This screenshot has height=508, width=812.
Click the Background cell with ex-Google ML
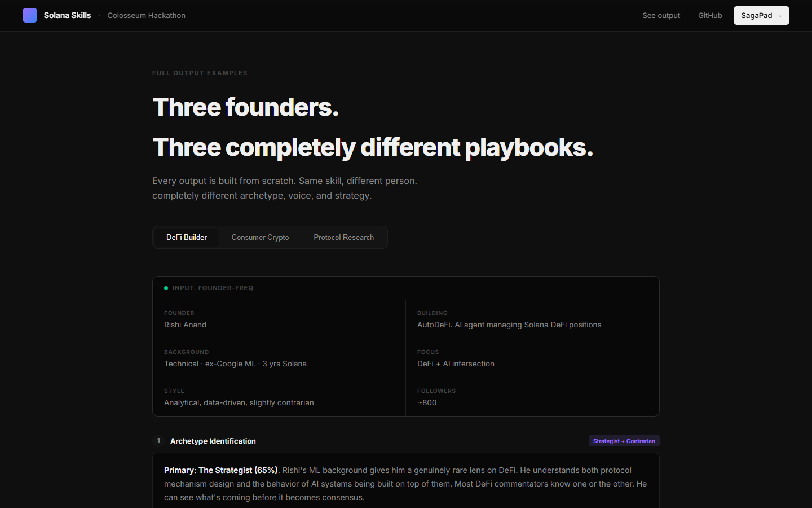click(x=235, y=364)
